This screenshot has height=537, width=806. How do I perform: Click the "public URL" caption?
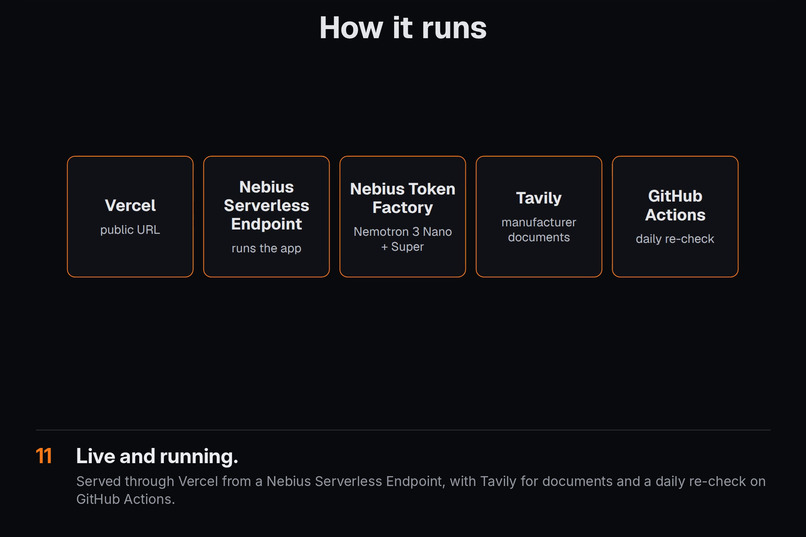coord(130,230)
